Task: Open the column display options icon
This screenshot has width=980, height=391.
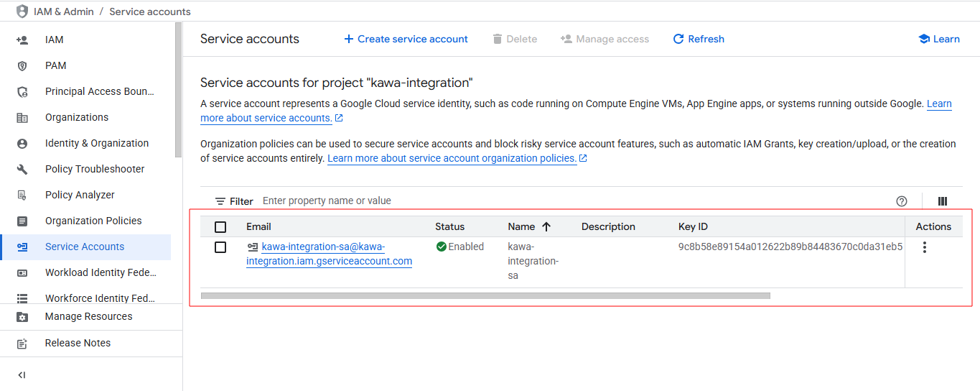Action: [x=943, y=201]
